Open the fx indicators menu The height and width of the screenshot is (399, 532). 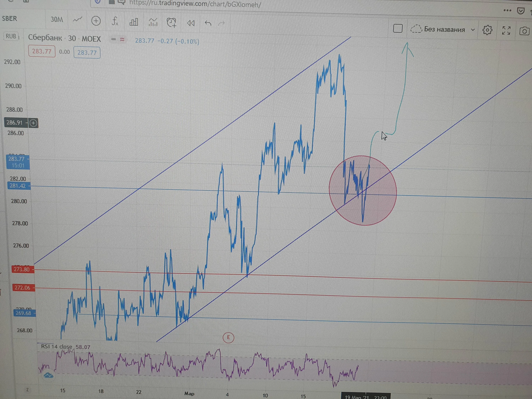[115, 21]
